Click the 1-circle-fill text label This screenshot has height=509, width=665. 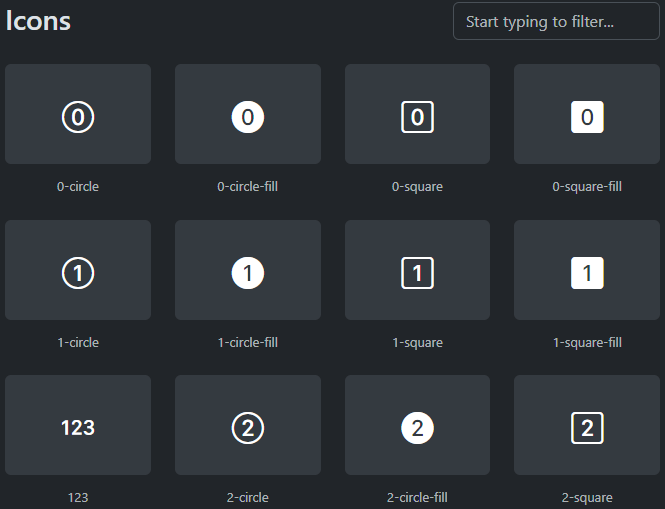click(248, 343)
